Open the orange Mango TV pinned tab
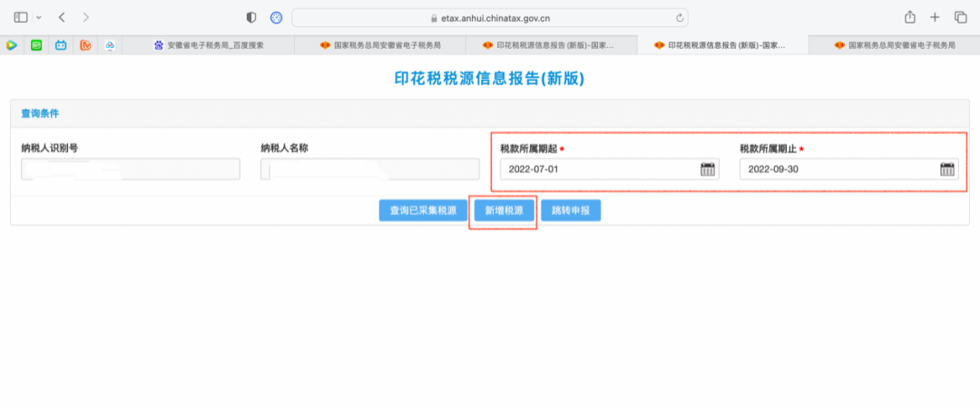 pyautogui.click(x=85, y=45)
